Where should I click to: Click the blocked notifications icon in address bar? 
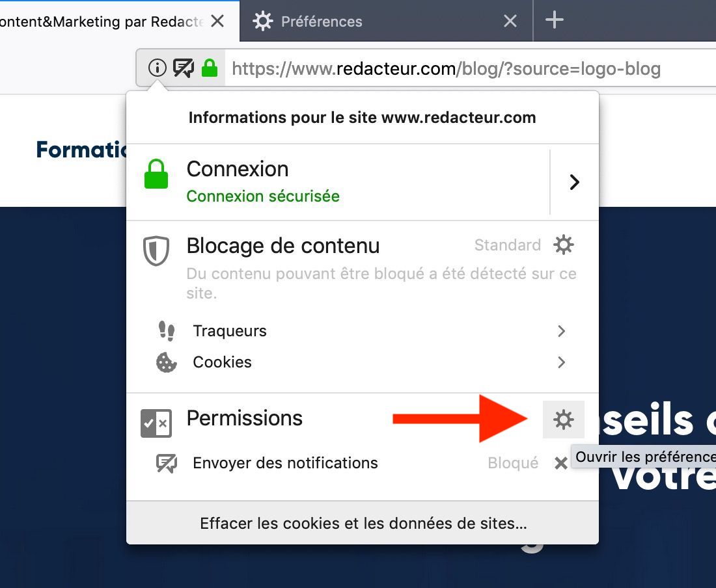[x=184, y=68]
